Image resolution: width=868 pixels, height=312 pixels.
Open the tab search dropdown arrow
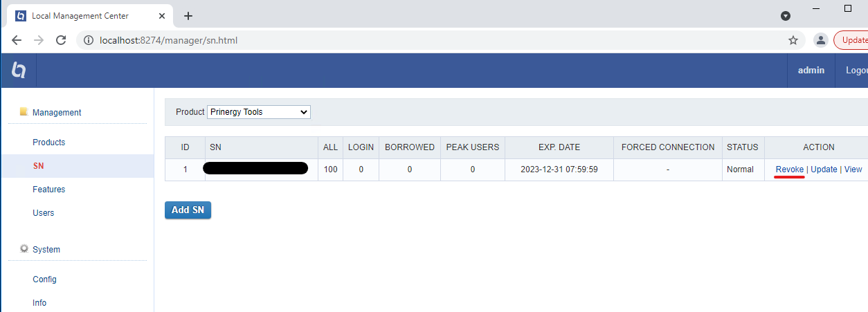click(786, 16)
